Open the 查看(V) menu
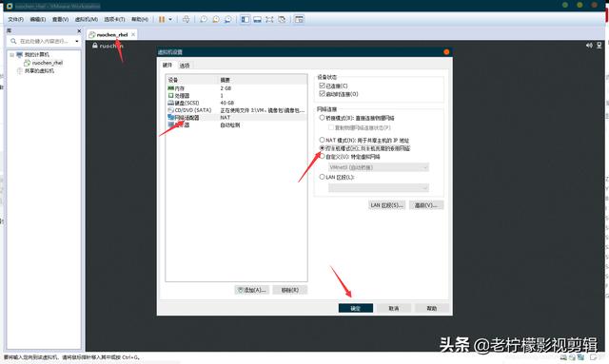 [60, 19]
